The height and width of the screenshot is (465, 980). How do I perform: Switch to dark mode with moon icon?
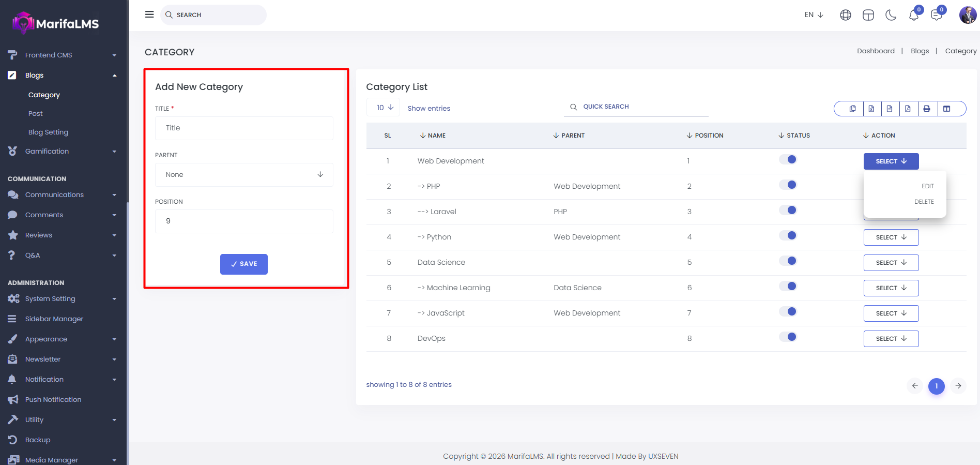click(891, 15)
